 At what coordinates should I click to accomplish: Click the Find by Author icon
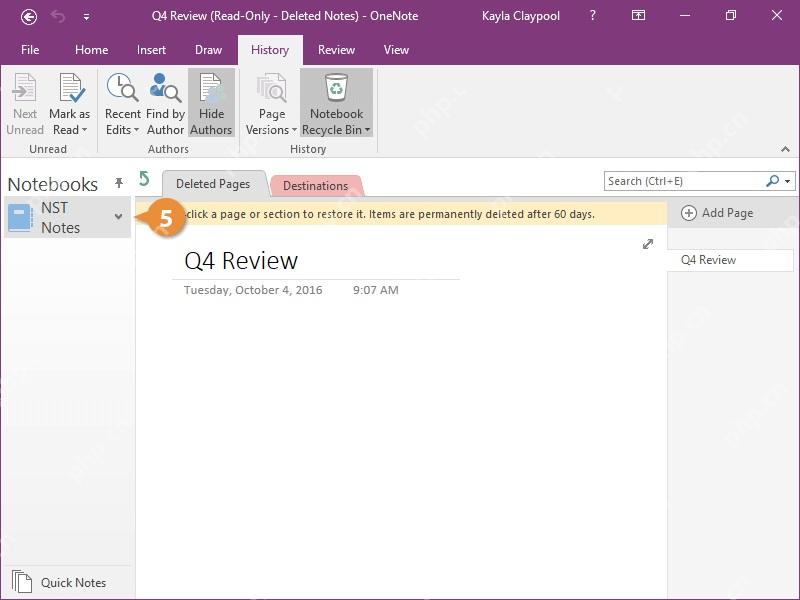point(165,104)
